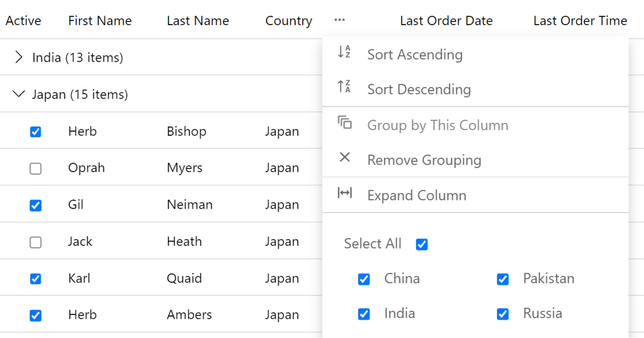Open the Country column ellipsis menu
Image resolution: width=644 pixels, height=338 pixels.
click(339, 20)
